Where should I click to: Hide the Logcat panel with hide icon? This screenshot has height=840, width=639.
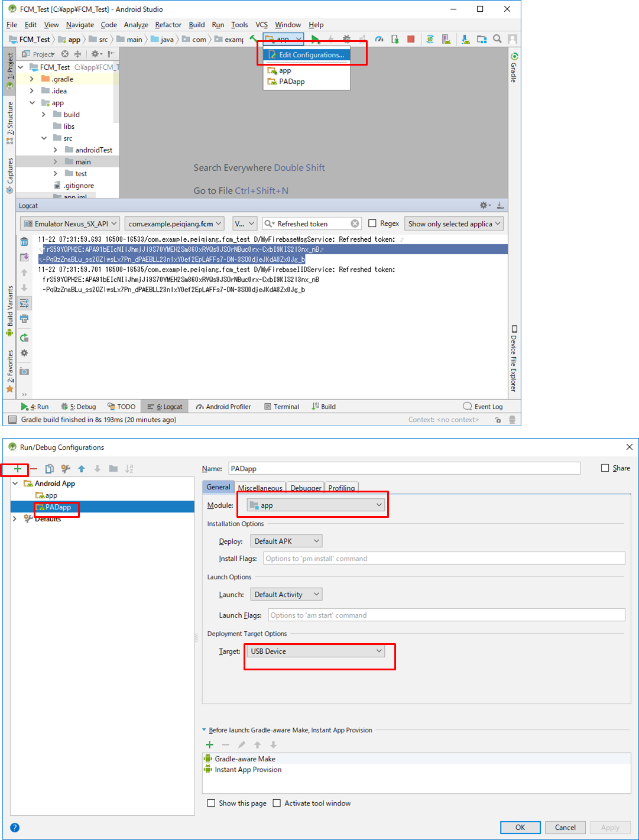click(x=500, y=205)
